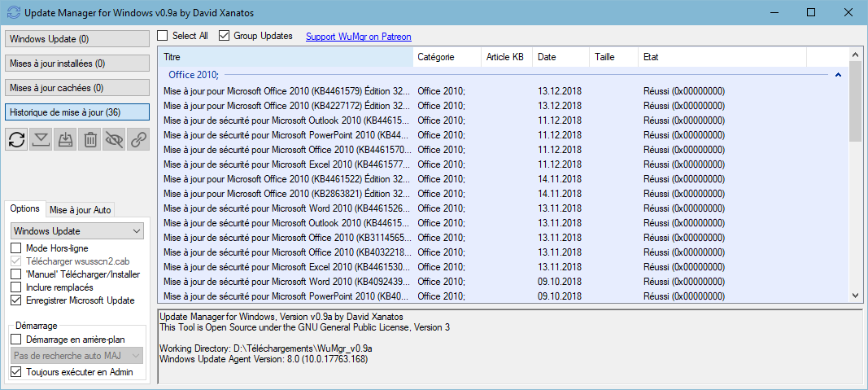Sort by Titre column header
868x390 pixels.
click(x=286, y=57)
